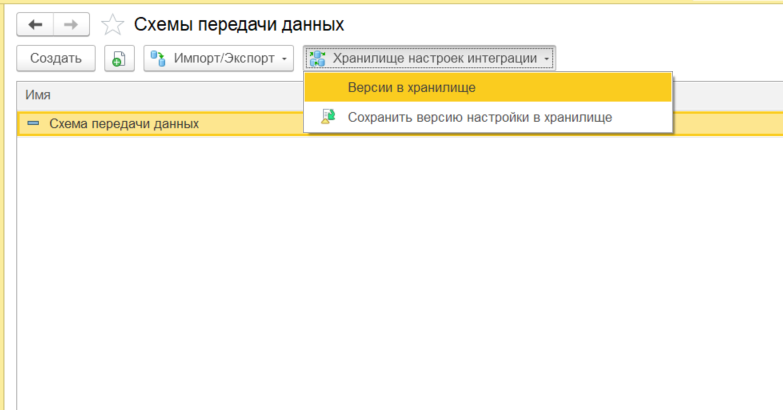Viewport: 783px width, 410px height.
Task: Sort by the Имя column header
Action: click(x=38, y=95)
